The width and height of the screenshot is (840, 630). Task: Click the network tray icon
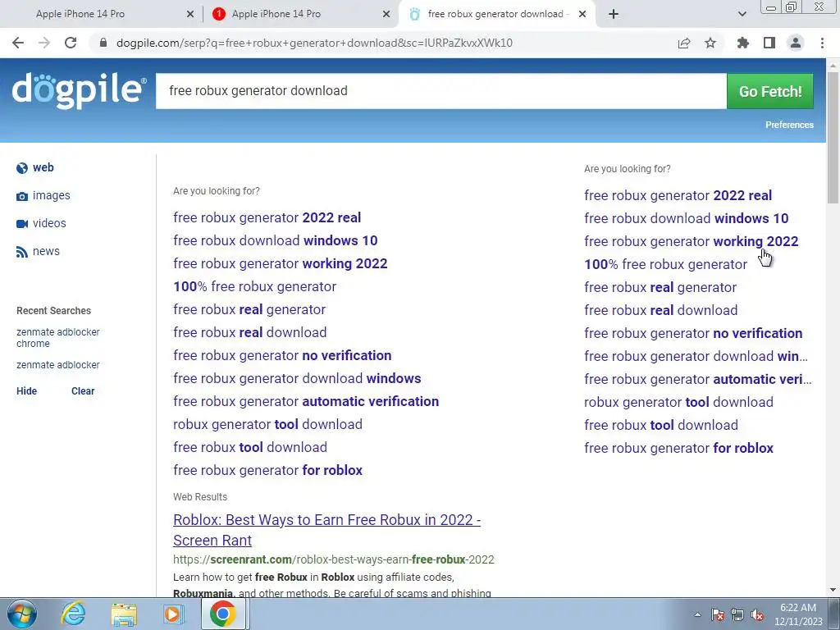[x=737, y=614]
